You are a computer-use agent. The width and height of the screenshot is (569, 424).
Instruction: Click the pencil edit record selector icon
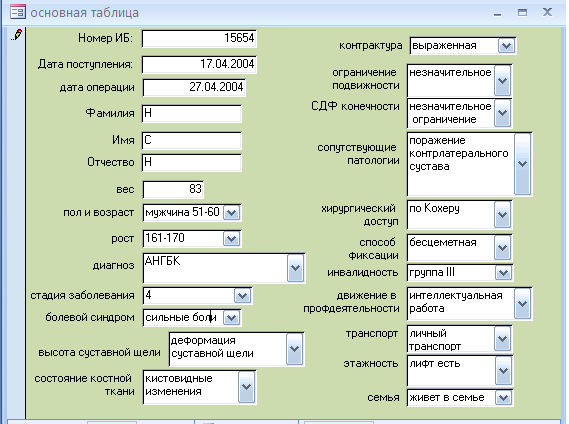coord(17,36)
